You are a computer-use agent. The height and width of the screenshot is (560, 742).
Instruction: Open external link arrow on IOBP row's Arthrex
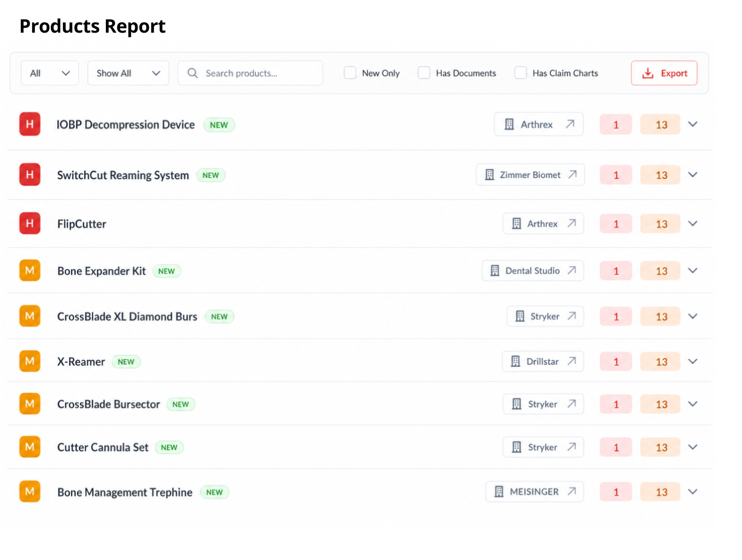coord(570,124)
